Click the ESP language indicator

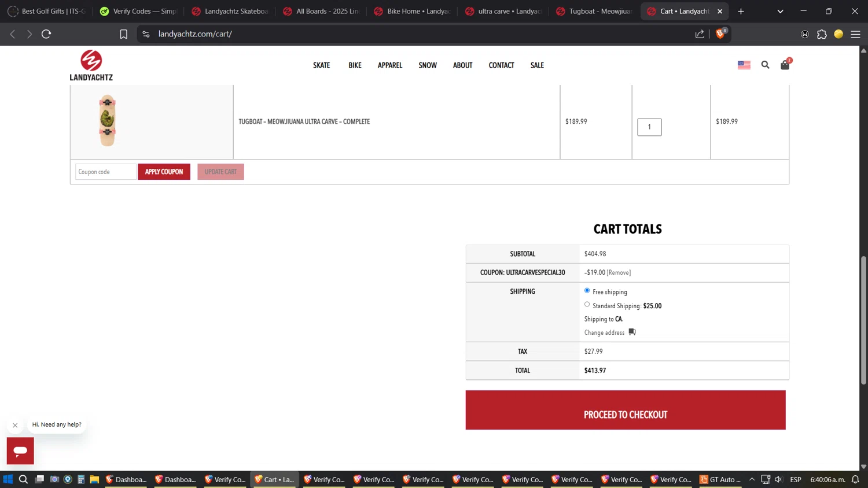[796, 479]
